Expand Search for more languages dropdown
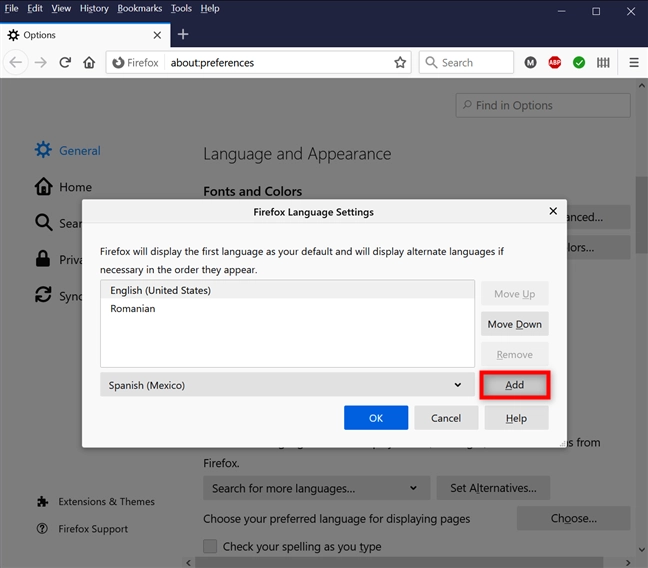Viewport: 648px width, 568px height. click(317, 488)
